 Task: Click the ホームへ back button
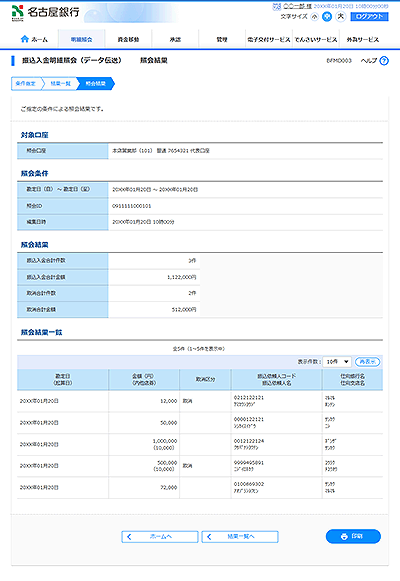[160, 537]
